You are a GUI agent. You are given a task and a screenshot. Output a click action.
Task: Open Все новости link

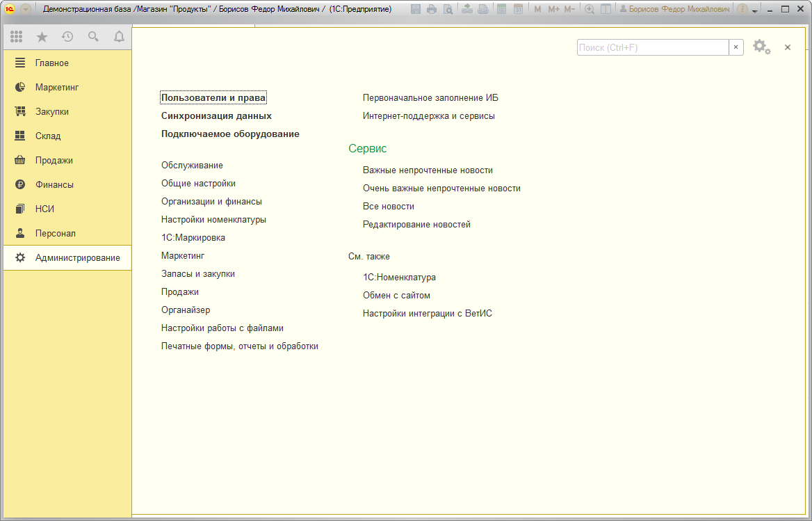tap(389, 206)
